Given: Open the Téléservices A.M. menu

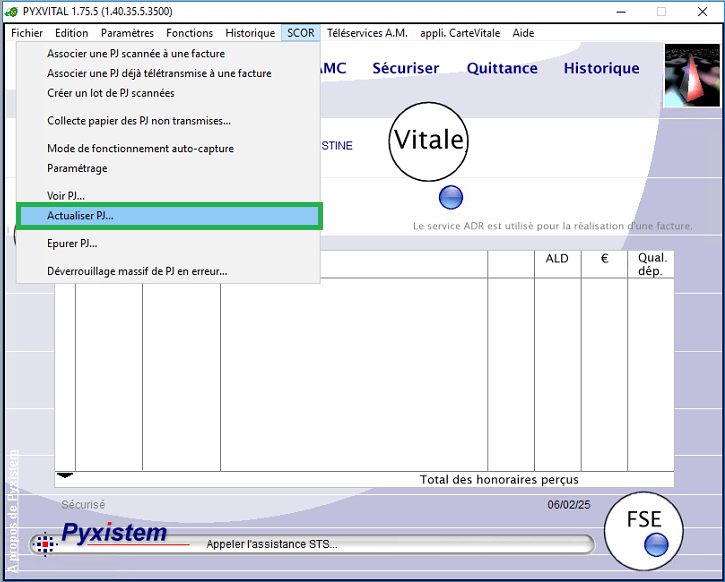Looking at the screenshot, I should (367, 33).
